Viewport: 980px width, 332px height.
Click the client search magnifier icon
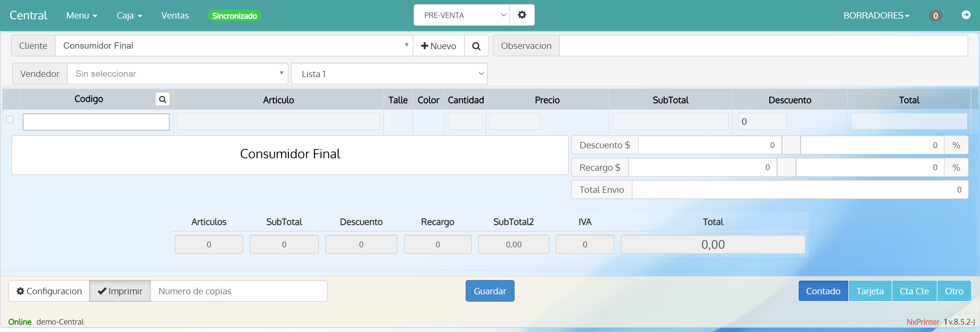[x=476, y=46]
